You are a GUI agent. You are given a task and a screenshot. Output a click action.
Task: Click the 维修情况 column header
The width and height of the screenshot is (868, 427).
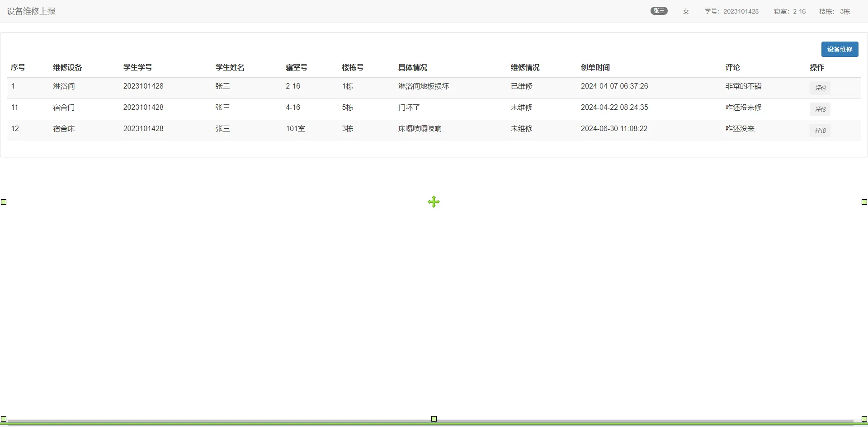[x=525, y=67]
